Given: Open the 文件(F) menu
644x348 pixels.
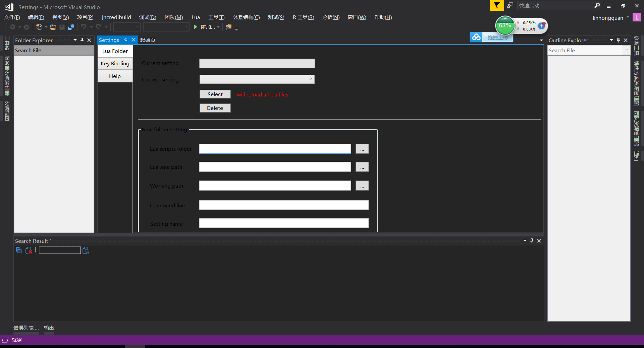Looking at the screenshot, I should click(x=12, y=17).
